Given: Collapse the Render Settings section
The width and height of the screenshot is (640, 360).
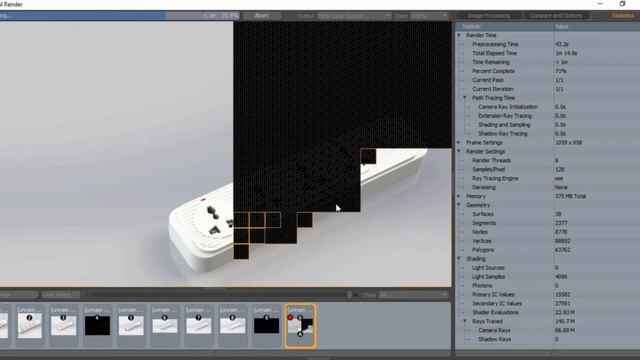Looking at the screenshot, I should pyautogui.click(x=459, y=151).
